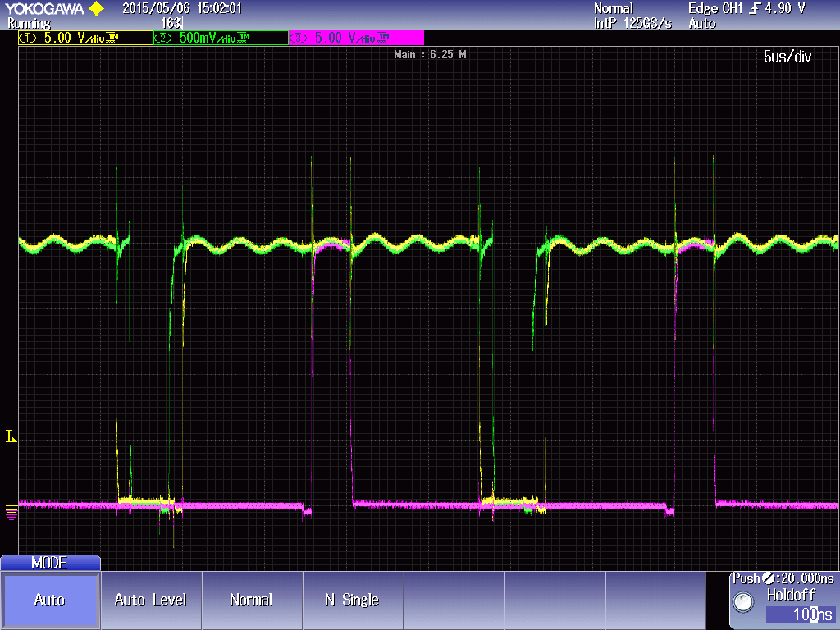This screenshot has height=630, width=840.
Task: Select the channel 1 5.00 V/div label
Action: (x=85, y=38)
